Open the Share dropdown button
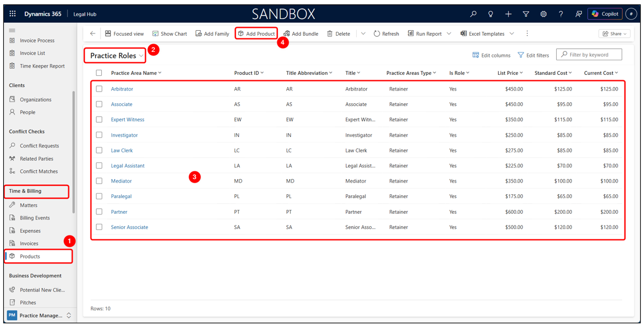Viewport: 644px width, 326px height. coord(614,33)
